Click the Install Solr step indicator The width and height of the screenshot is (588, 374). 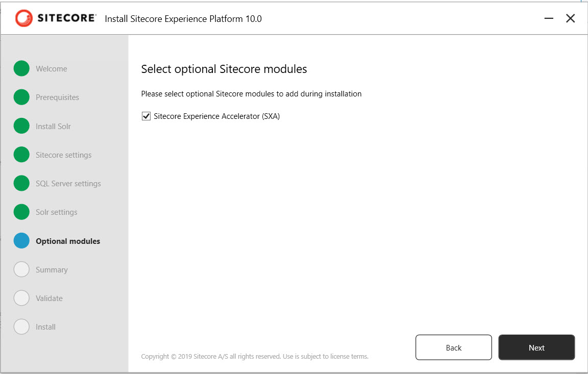click(21, 126)
